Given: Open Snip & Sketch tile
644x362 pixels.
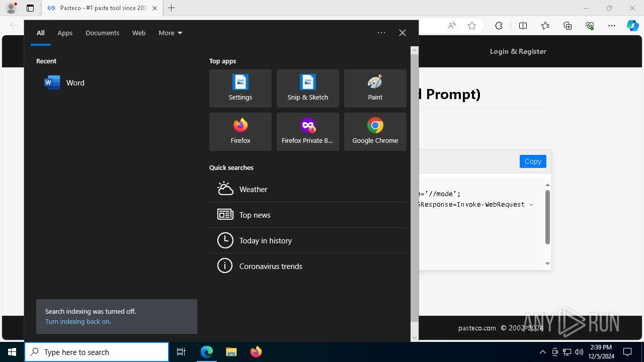Looking at the screenshot, I should coord(308,88).
